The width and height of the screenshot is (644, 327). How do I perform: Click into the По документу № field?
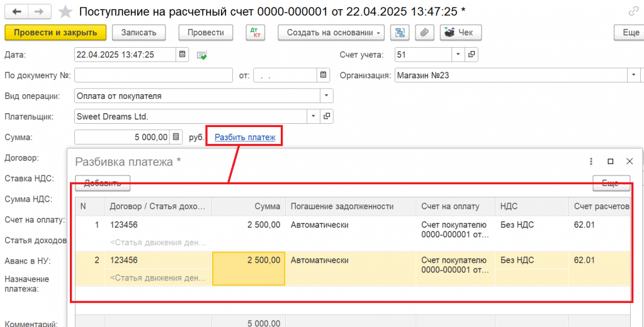[x=154, y=75]
